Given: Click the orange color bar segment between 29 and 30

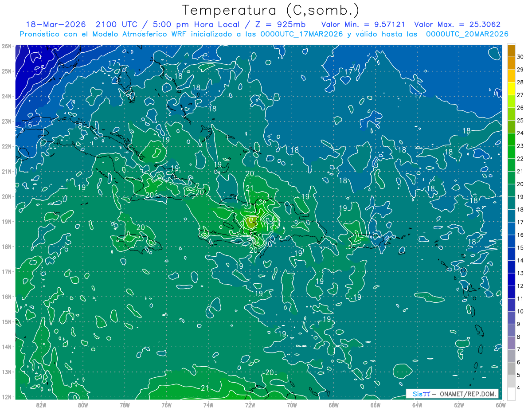Looking at the screenshot, I should coord(511,63).
